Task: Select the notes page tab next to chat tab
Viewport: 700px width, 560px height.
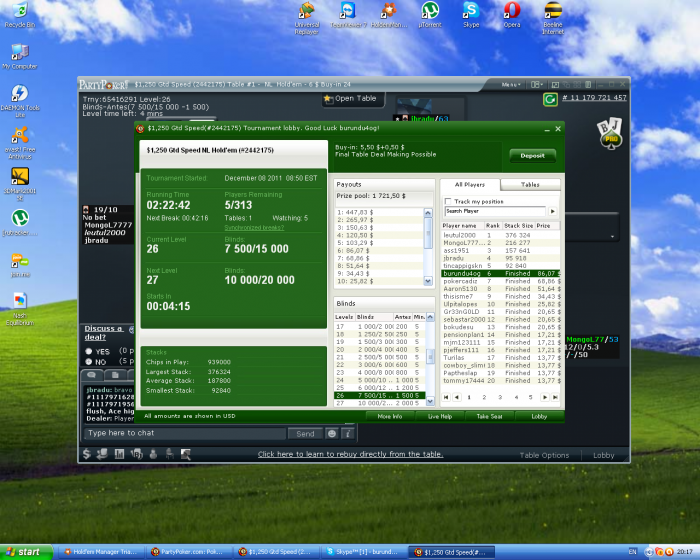Action: point(115,375)
